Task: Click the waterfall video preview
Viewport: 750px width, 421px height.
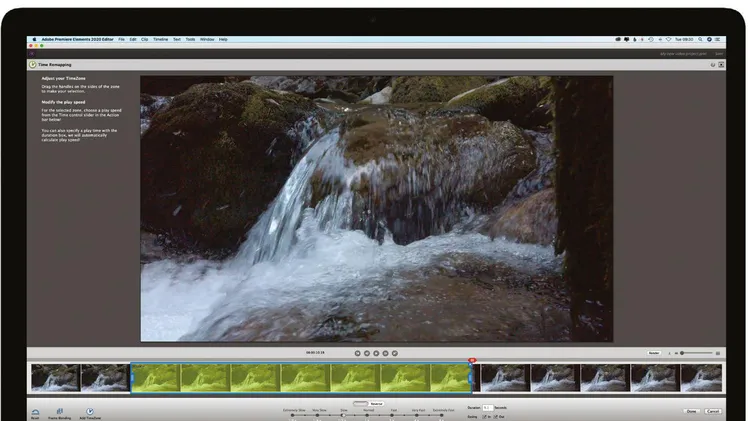Action: click(x=376, y=209)
